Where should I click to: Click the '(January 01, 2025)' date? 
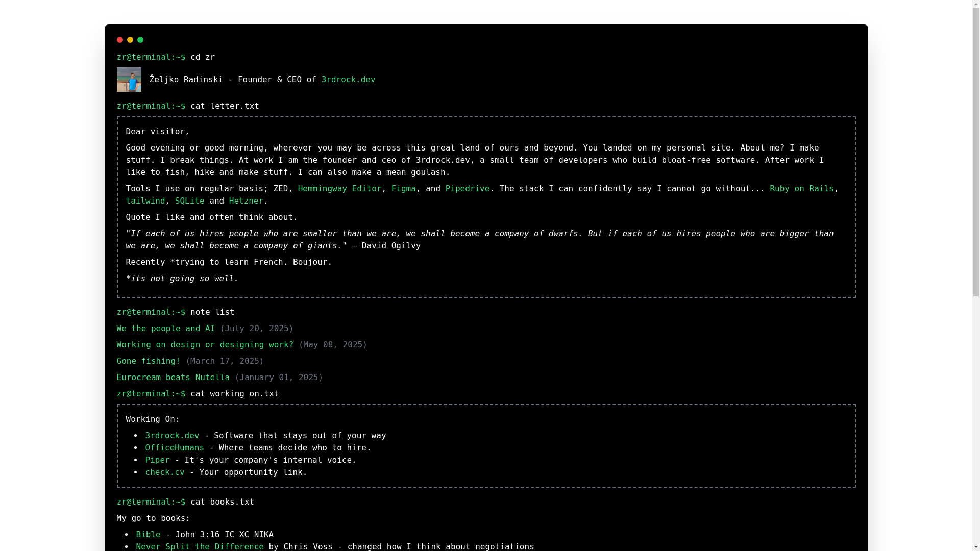pyautogui.click(x=279, y=378)
